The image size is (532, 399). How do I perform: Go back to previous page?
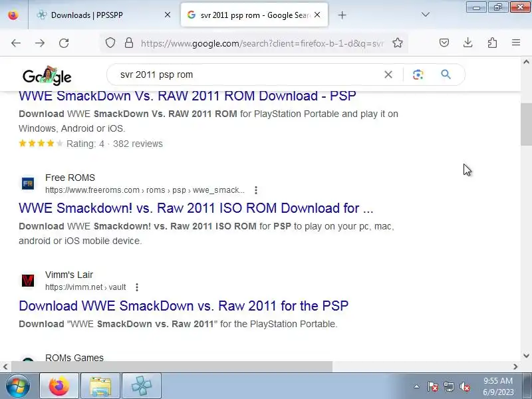click(16, 43)
